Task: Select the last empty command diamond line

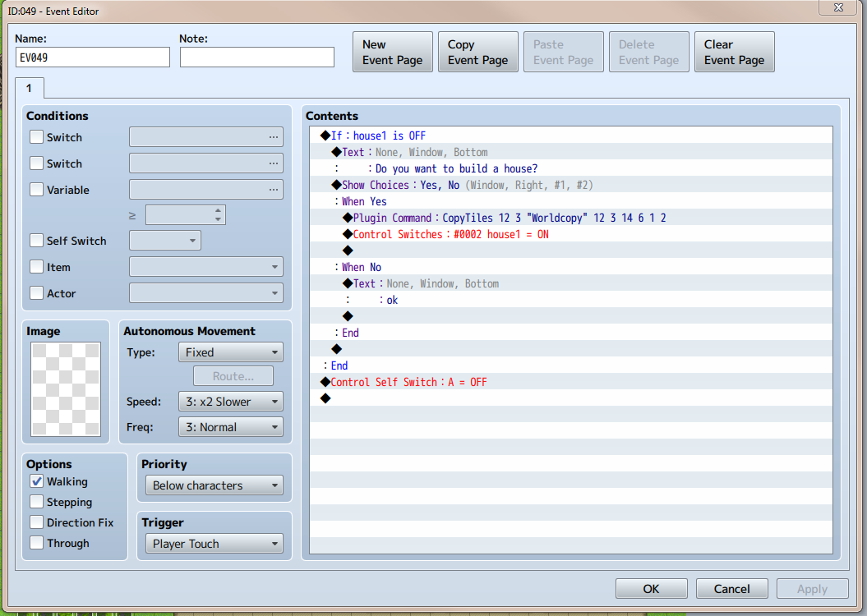Action: point(570,398)
